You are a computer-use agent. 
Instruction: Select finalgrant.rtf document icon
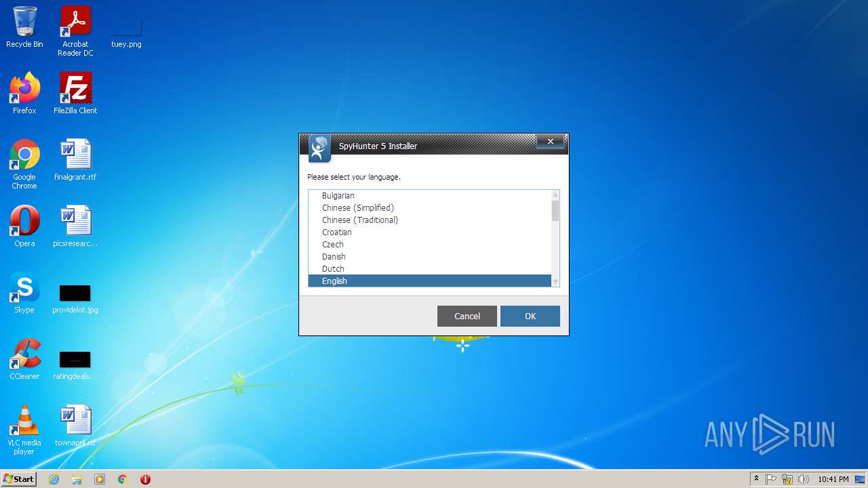coord(75,160)
